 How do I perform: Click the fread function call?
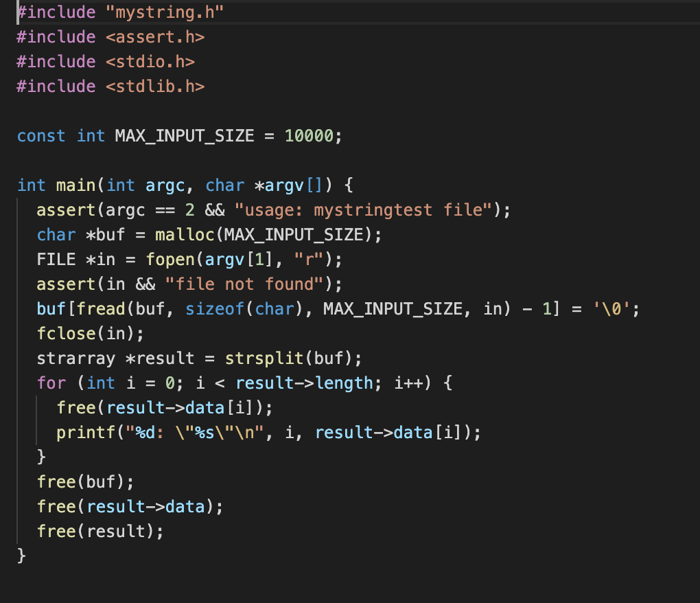pos(101,308)
